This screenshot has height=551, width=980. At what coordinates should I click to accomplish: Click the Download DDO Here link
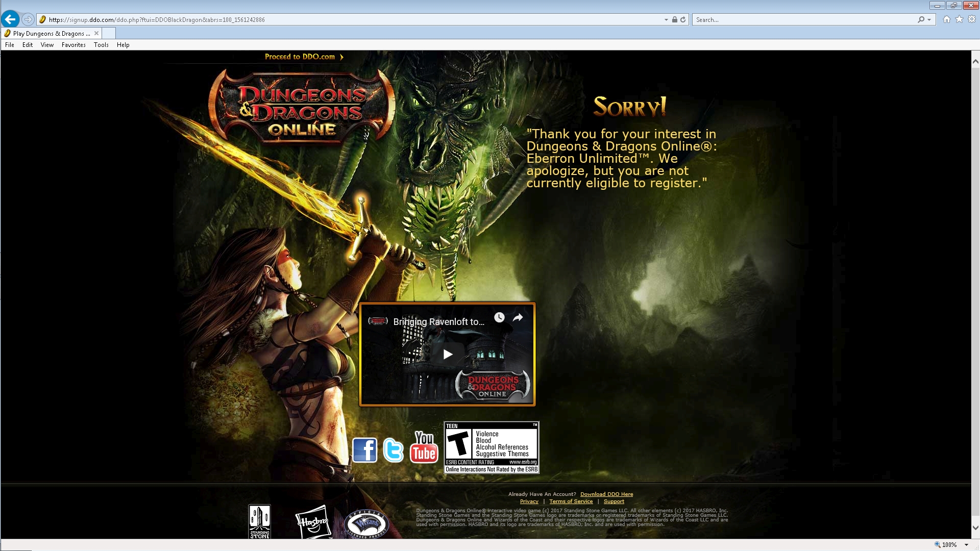pyautogui.click(x=606, y=494)
